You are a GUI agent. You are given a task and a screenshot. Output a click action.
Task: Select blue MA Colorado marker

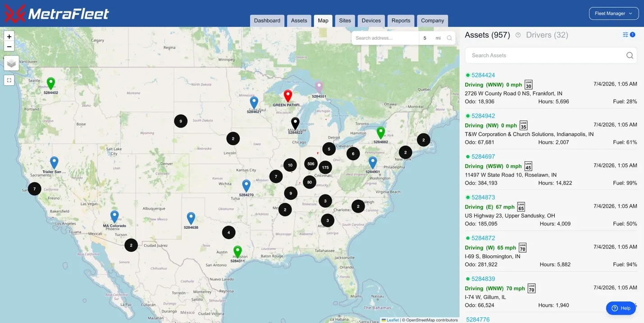114,217
